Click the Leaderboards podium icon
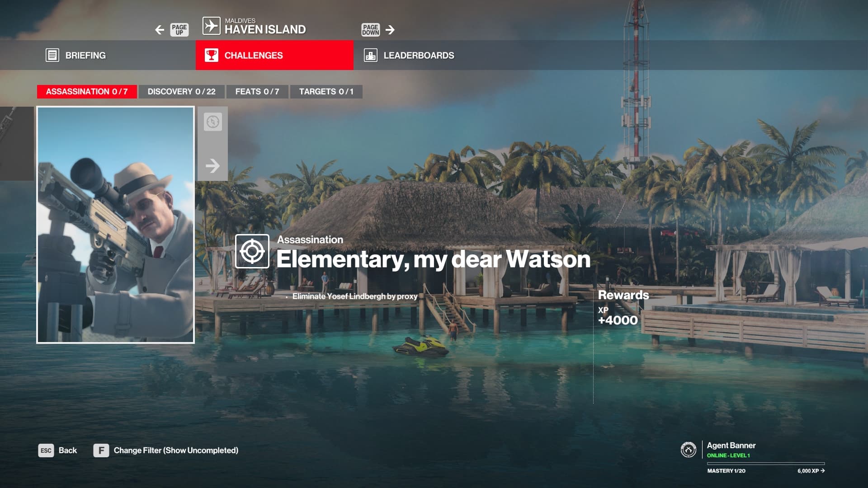 pyautogui.click(x=371, y=55)
